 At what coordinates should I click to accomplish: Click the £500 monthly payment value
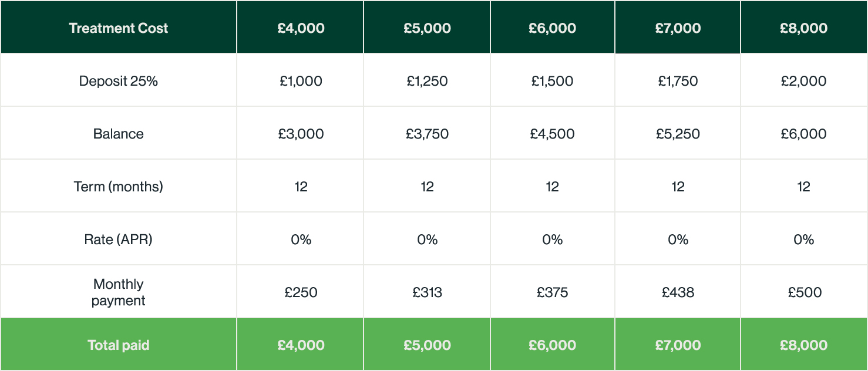tap(804, 292)
